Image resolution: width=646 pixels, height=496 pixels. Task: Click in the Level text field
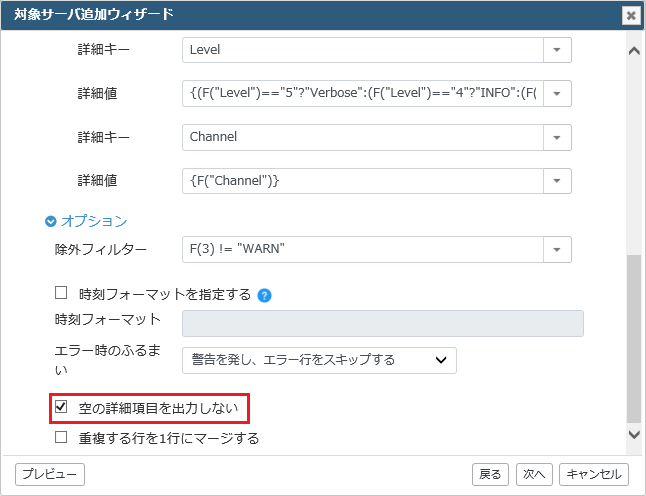(x=363, y=50)
